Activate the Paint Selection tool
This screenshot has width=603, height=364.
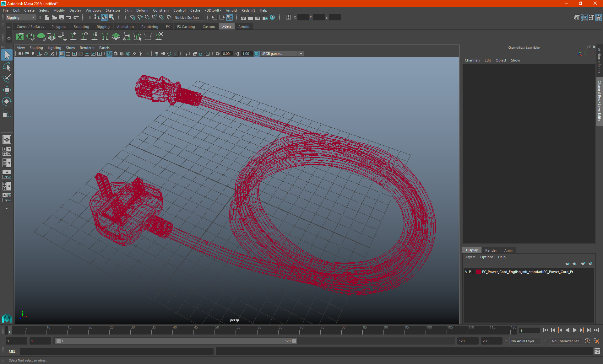pos(7,78)
